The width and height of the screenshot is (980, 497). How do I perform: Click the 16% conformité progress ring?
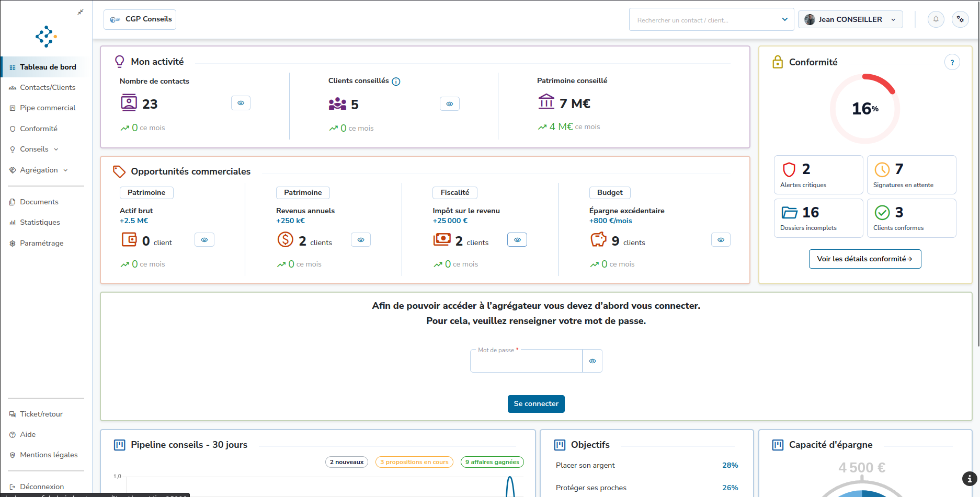click(865, 109)
